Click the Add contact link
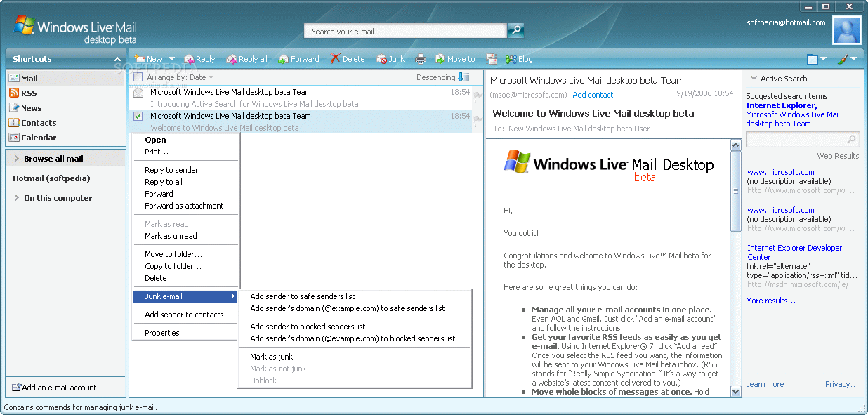This screenshot has width=868, height=415. pyautogui.click(x=593, y=95)
